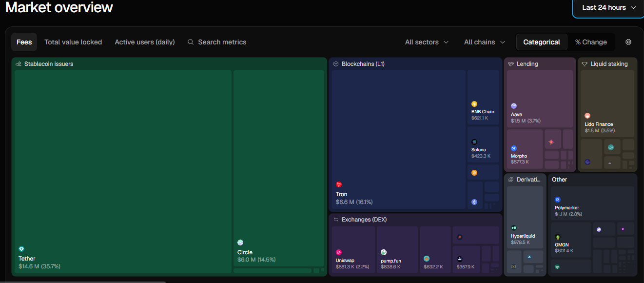
Task: Select the red Tron logo
Action: (339, 184)
